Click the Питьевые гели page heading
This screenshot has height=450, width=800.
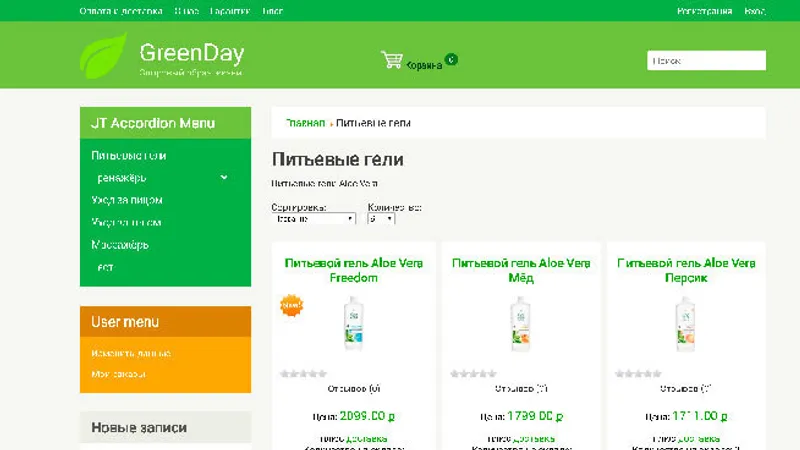pyautogui.click(x=337, y=159)
